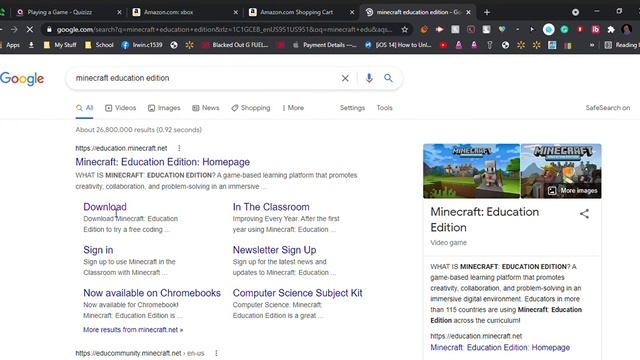Screen dimensions: 640x360
Task: Open the Chrome profile avatar
Action: coord(627,29)
